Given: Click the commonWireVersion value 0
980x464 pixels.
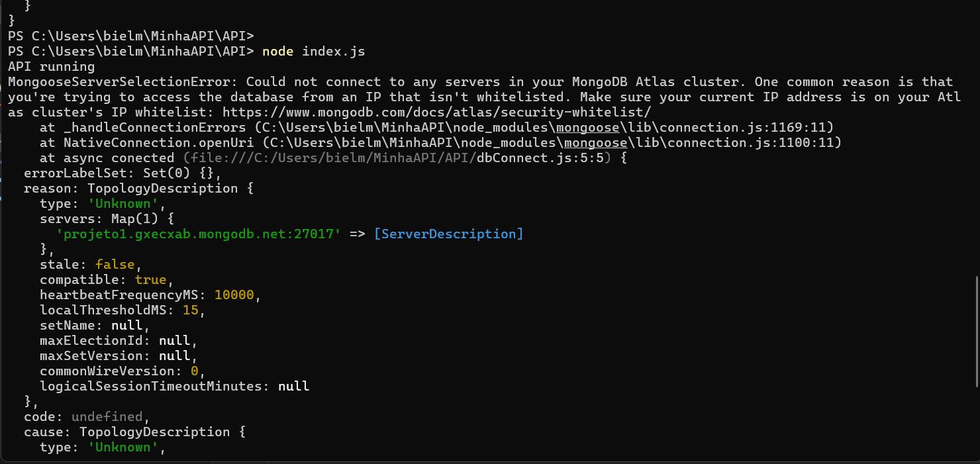Looking at the screenshot, I should click(195, 371).
